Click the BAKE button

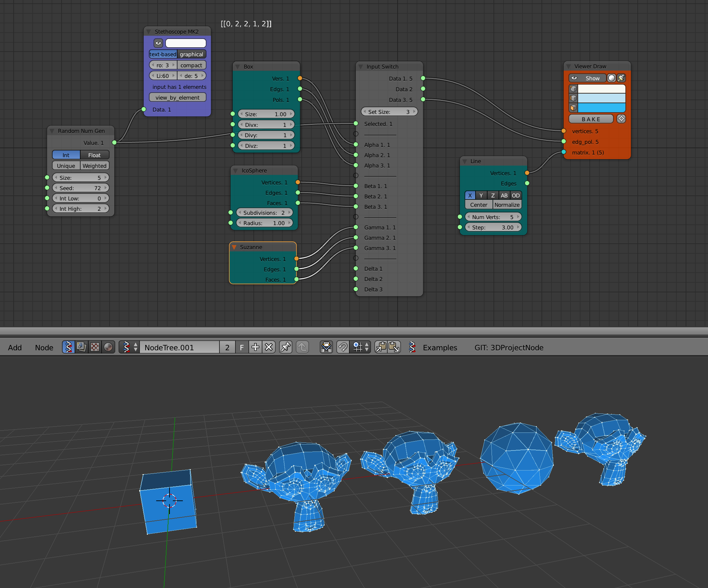[591, 119]
